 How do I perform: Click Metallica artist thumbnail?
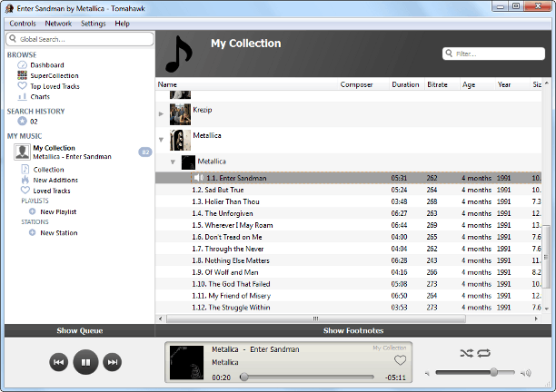click(180, 140)
